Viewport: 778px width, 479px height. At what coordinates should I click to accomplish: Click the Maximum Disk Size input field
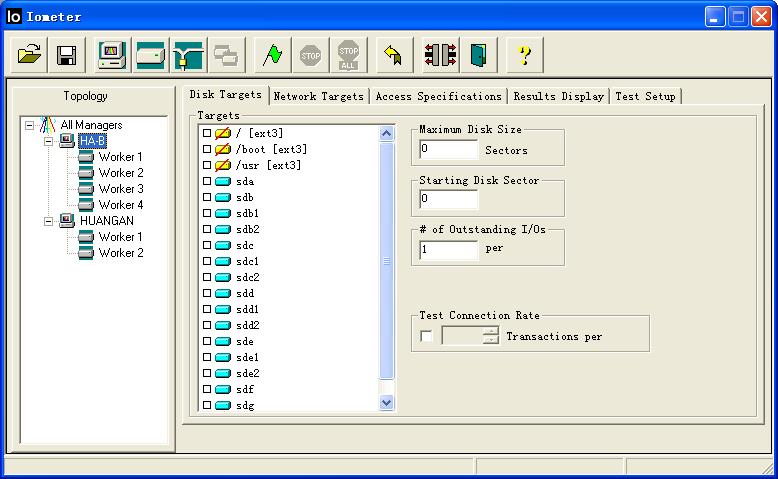click(x=448, y=150)
